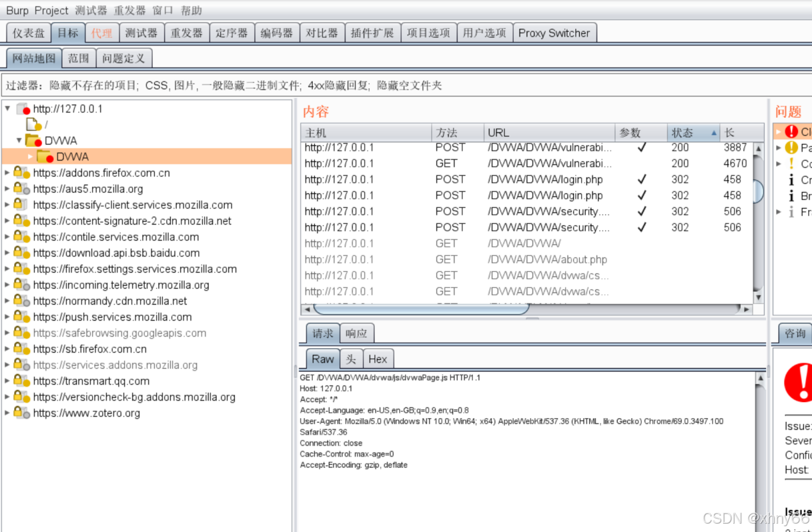Click the lock icon beside normandy.cdn.mozilla.net
Screen dimensions: 812x532
click(22, 301)
